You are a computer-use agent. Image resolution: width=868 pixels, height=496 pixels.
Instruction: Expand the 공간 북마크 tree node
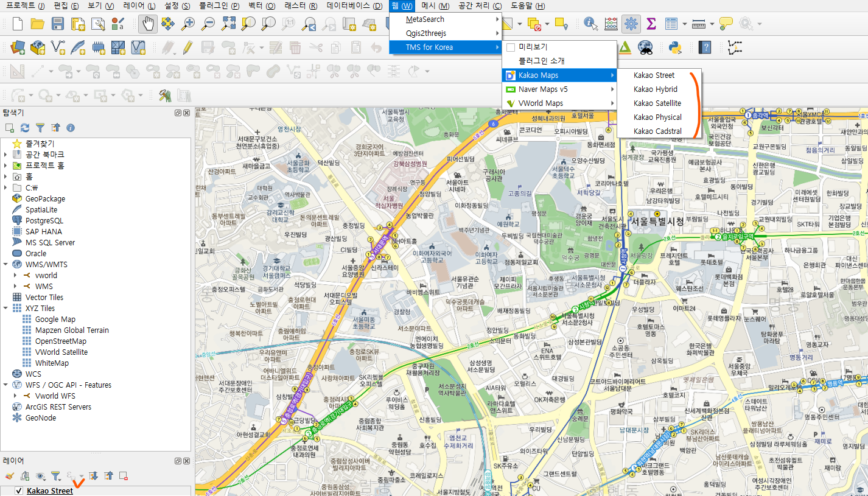coord(5,155)
